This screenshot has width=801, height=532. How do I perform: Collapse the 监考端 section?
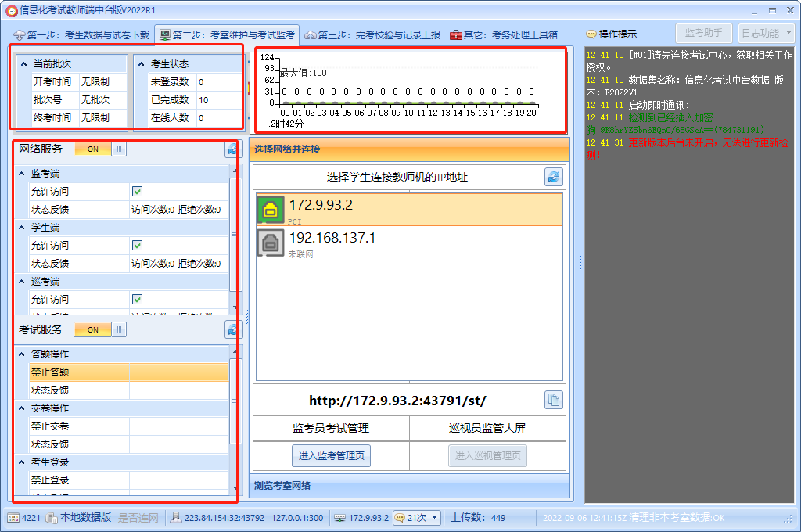[x=21, y=174]
